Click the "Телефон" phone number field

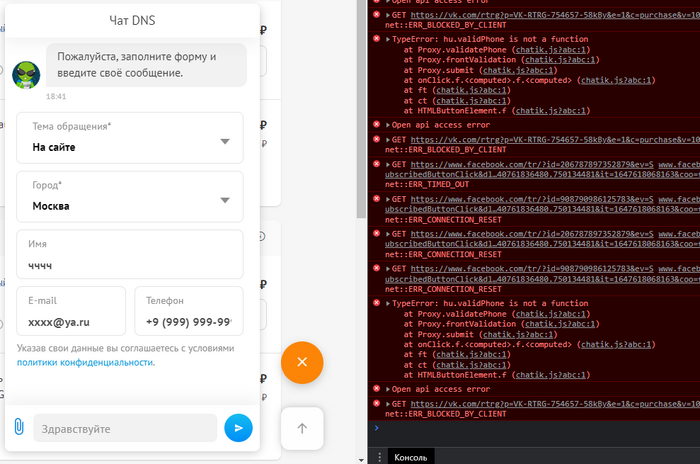pos(189,312)
